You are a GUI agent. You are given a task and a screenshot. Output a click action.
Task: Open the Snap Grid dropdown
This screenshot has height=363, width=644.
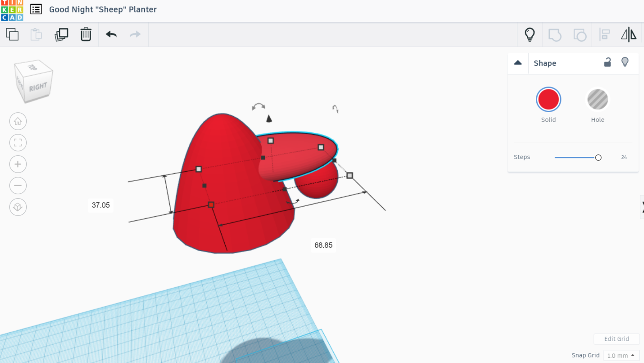click(x=621, y=355)
